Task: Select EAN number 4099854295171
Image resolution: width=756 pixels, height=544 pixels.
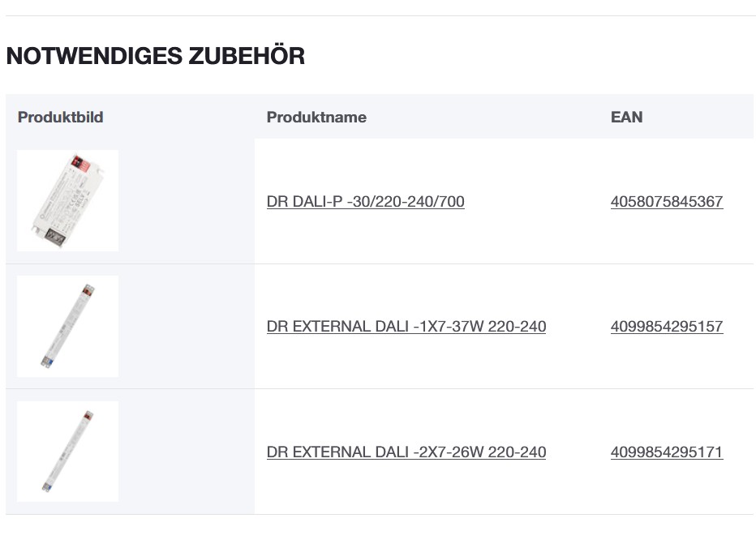Action: tap(666, 452)
